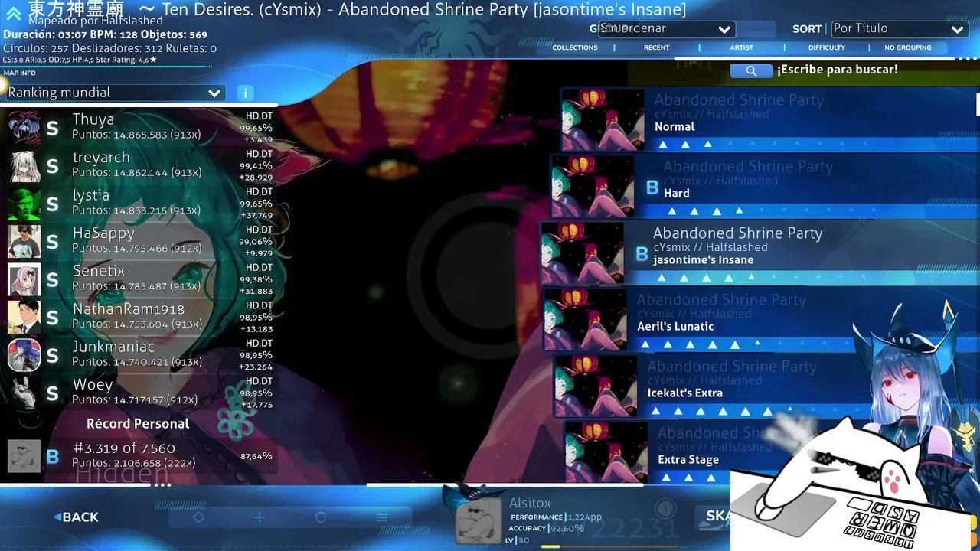Open the Sort dropdown Por Título

(x=899, y=29)
